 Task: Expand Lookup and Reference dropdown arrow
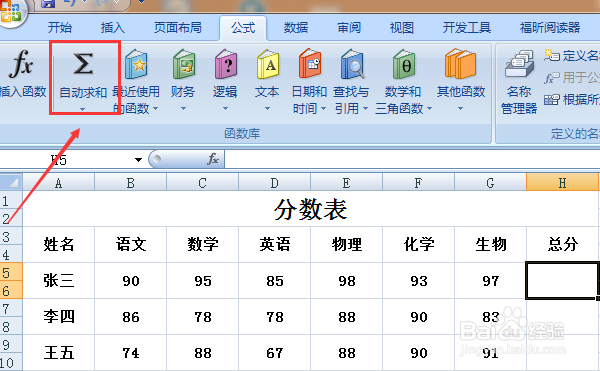[365, 109]
